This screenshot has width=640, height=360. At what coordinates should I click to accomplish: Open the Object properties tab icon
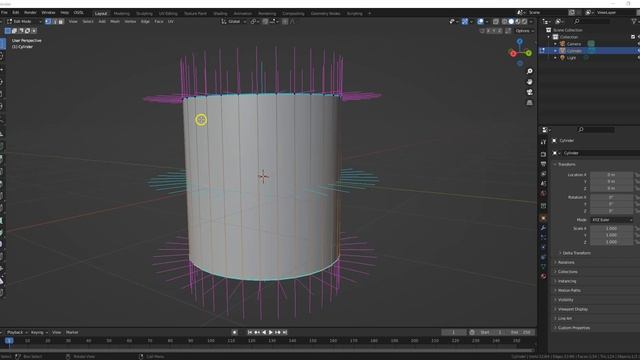[x=543, y=218]
